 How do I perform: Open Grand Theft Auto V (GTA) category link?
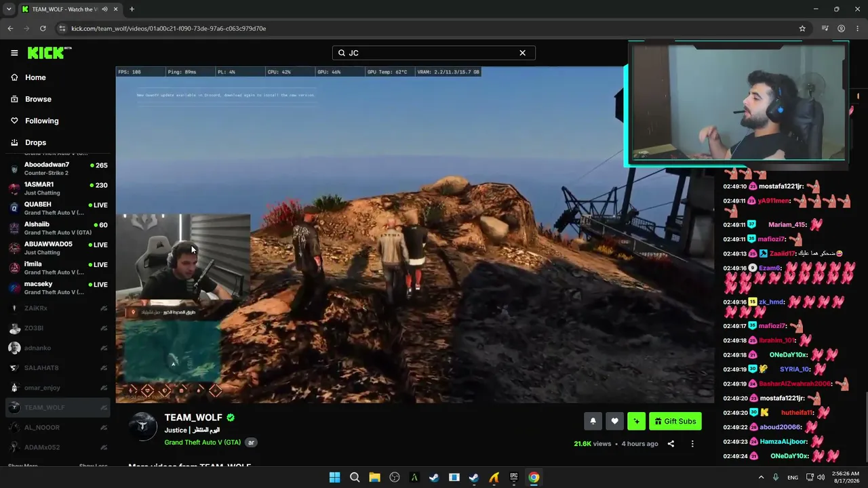pos(202,443)
